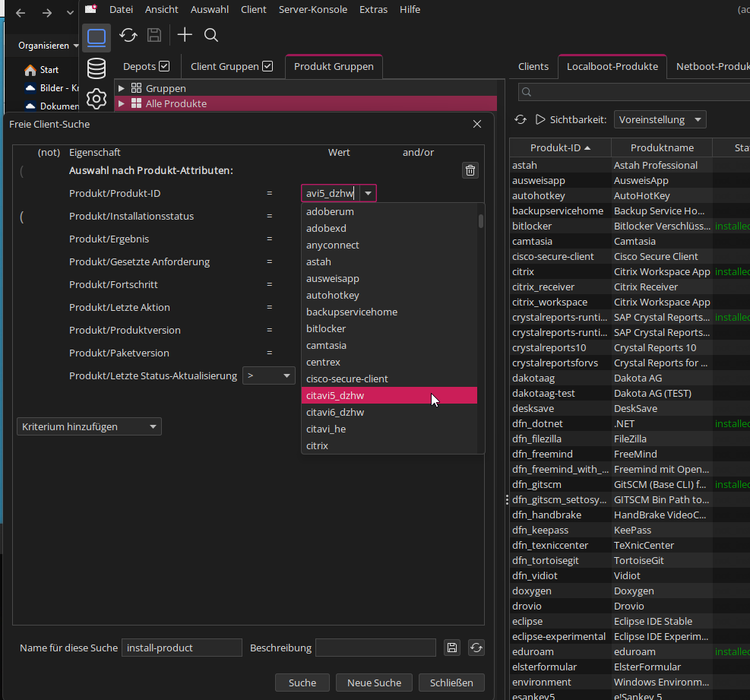Sort by the Produkt-ID column header
Screen dimensions: 750x700
pyautogui.click(x=560, y=148)
